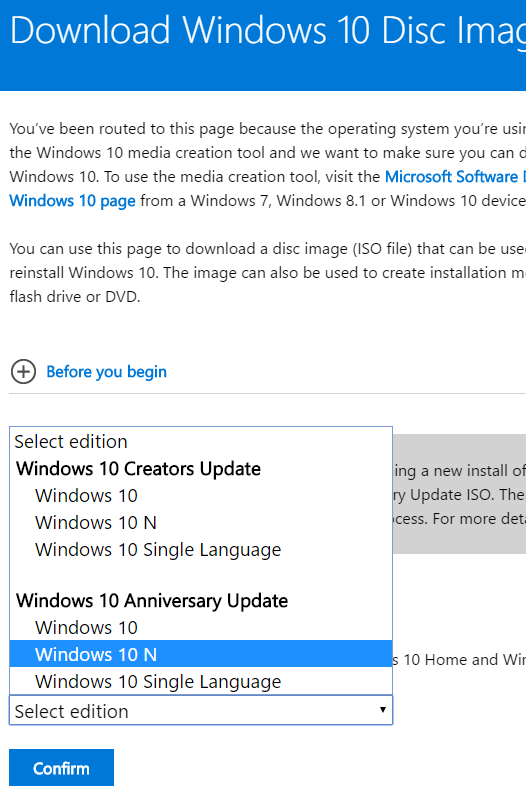Expand the Before you begin section
The width and height of the screenshot is (526, 794).
tap(106, 372)
